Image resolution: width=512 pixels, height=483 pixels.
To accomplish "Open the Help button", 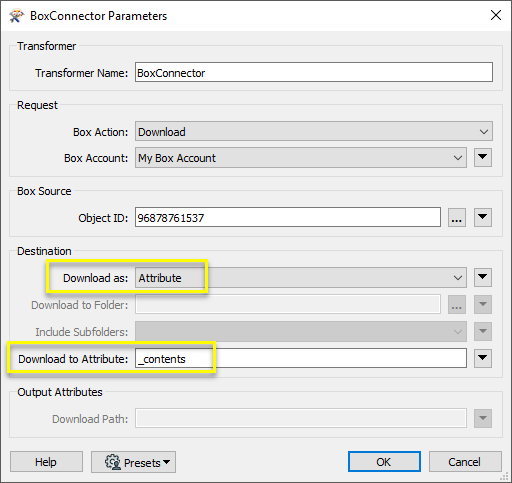I will coord(46,462).
